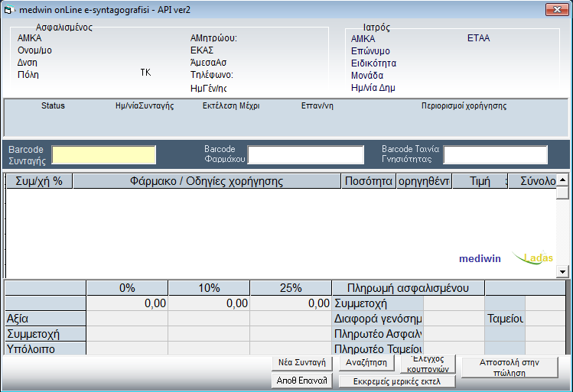This screenshot has height=392, width=573.
Task: Click the Τηλέφωνο: label
Action: click(212, 74)
